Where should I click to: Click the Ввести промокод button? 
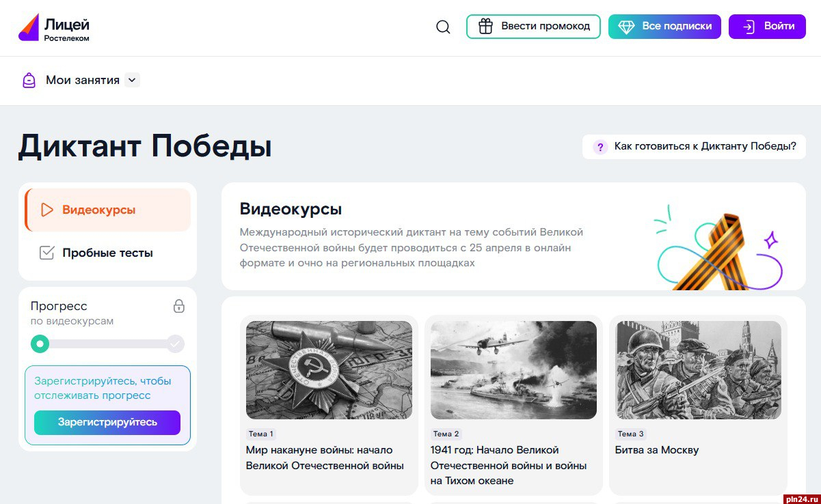click(x=533, y=27)
